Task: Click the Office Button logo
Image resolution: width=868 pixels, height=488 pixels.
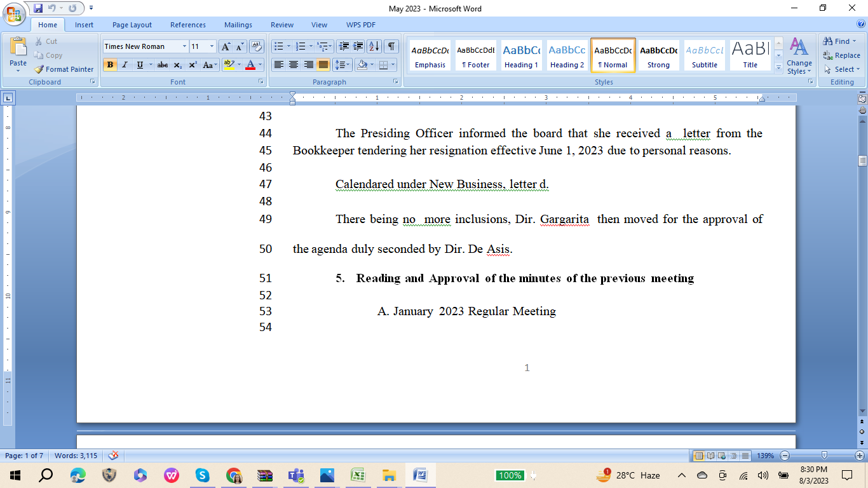Action: pyautogui.click(x=14, y=13)
